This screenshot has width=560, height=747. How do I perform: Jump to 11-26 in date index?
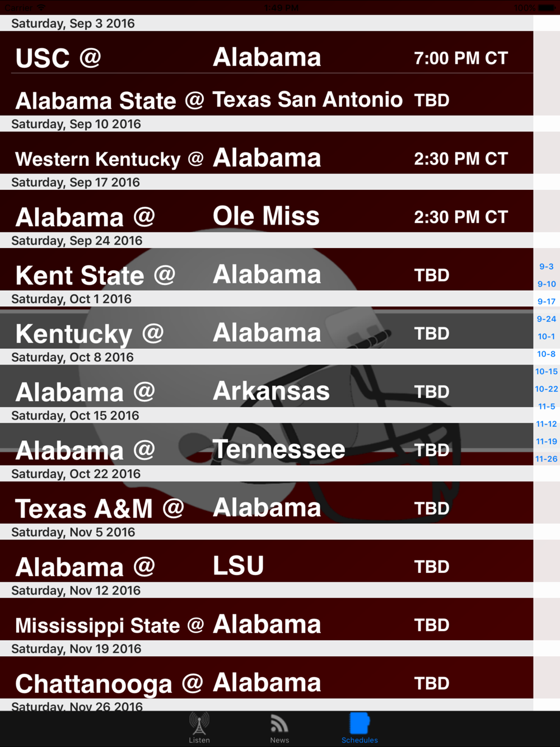point(547,459)
